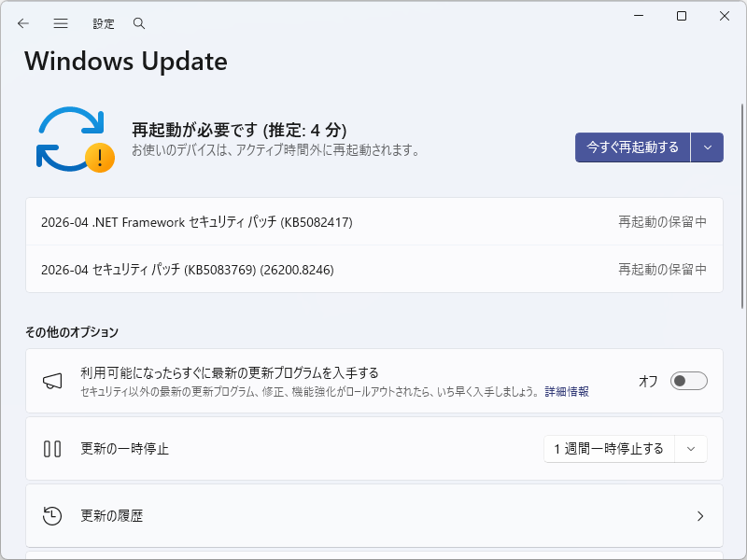
Task: Click the back arrow in the title bar
Action: tap(22, 23)
